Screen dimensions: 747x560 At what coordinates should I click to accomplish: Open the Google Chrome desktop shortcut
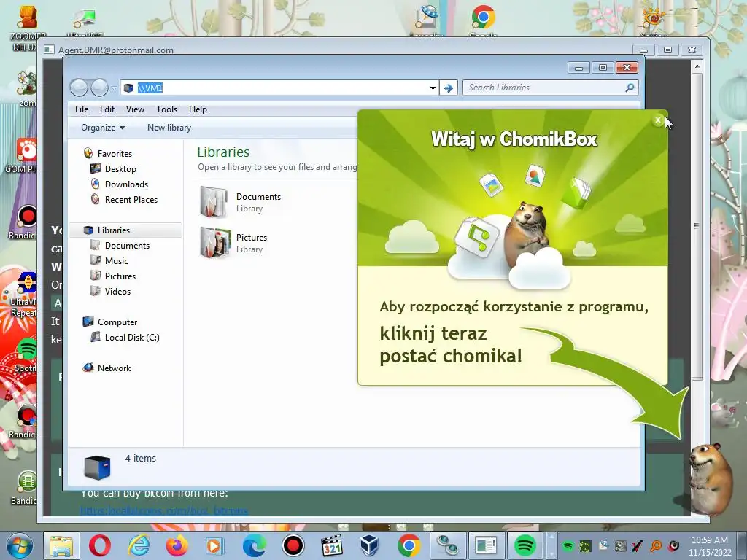click(483, 21)
